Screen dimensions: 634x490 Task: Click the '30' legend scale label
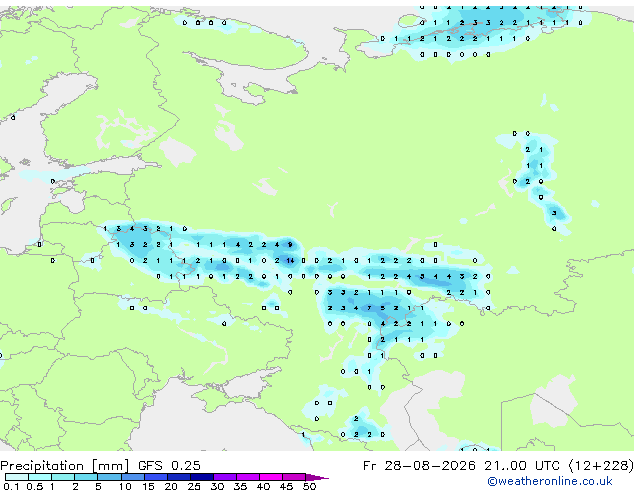coord(217,486)
